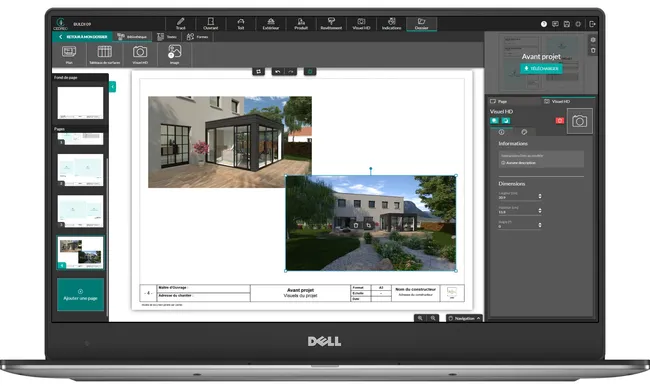Go back via Retour à mon dossier

tap(82, 37)
